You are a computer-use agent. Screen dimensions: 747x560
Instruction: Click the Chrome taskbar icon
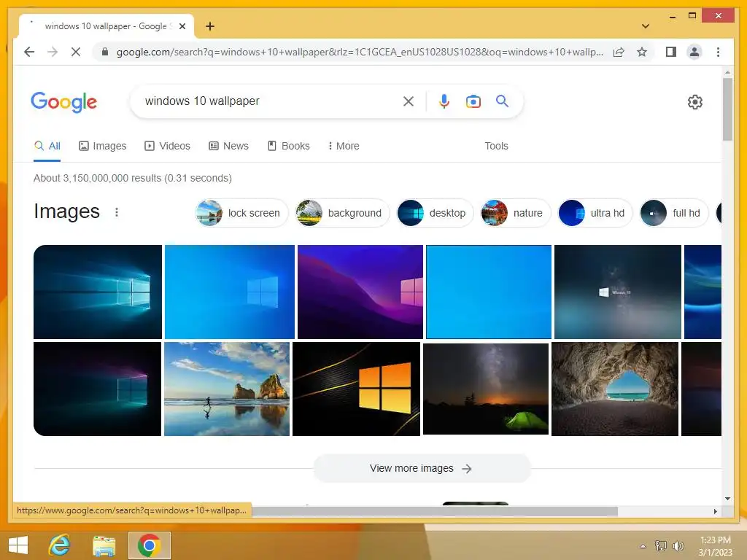149,545
